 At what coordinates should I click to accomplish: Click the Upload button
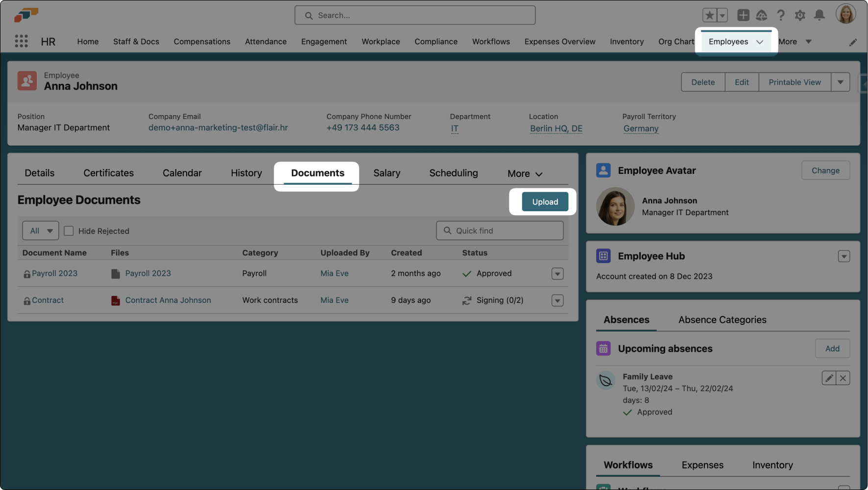(x=545, y=202)
